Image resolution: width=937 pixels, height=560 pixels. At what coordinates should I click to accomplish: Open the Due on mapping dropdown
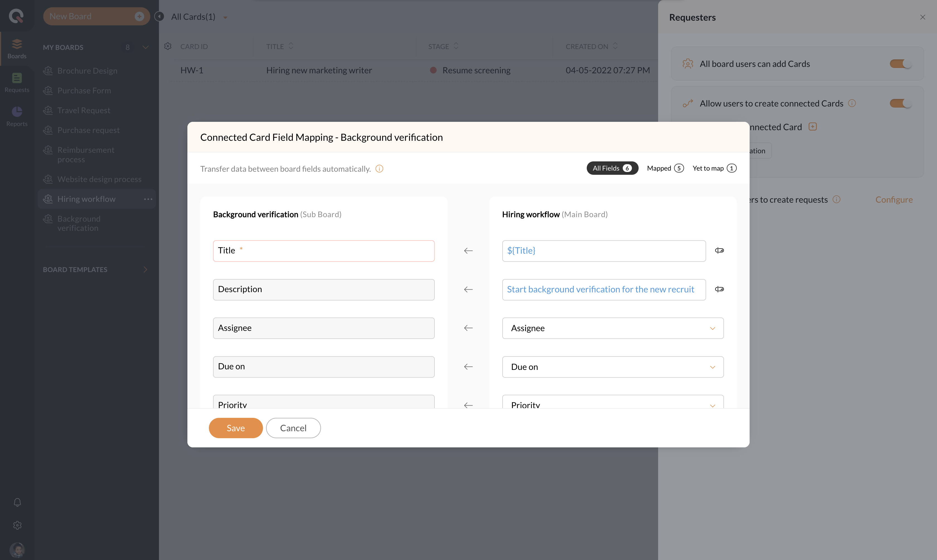pyautogui.click(x=612, y=367)
